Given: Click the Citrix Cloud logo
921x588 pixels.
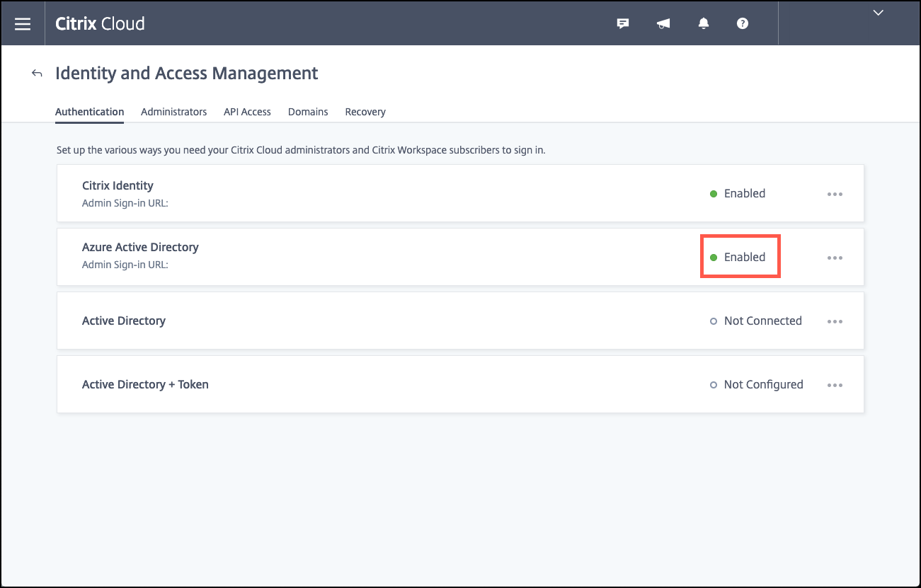Looking at the screenshot, I should [100, 23].
